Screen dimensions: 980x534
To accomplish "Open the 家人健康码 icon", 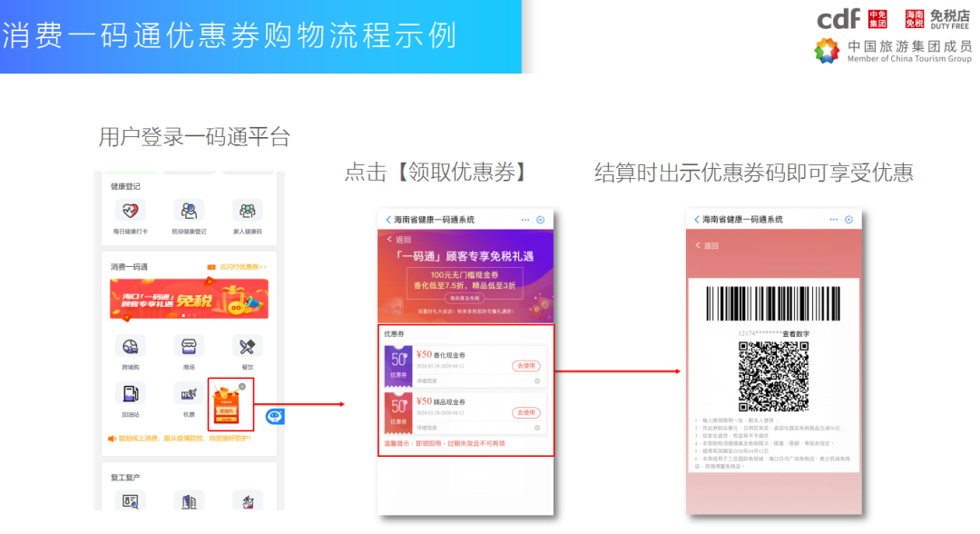I will click(x=247, y=211).
